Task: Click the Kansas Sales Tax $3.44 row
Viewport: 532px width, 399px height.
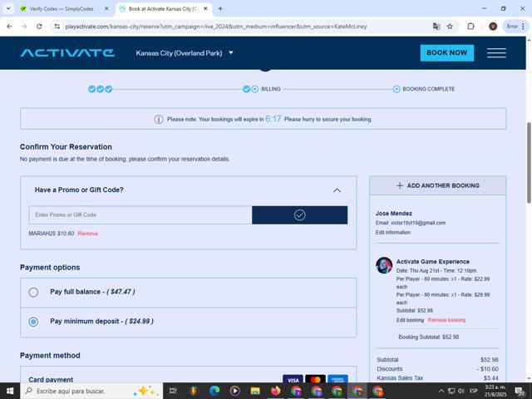Action: (437, 378)
